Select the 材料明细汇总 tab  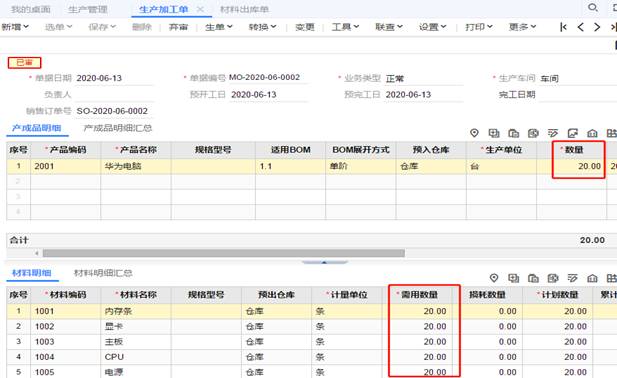[103, 273]
